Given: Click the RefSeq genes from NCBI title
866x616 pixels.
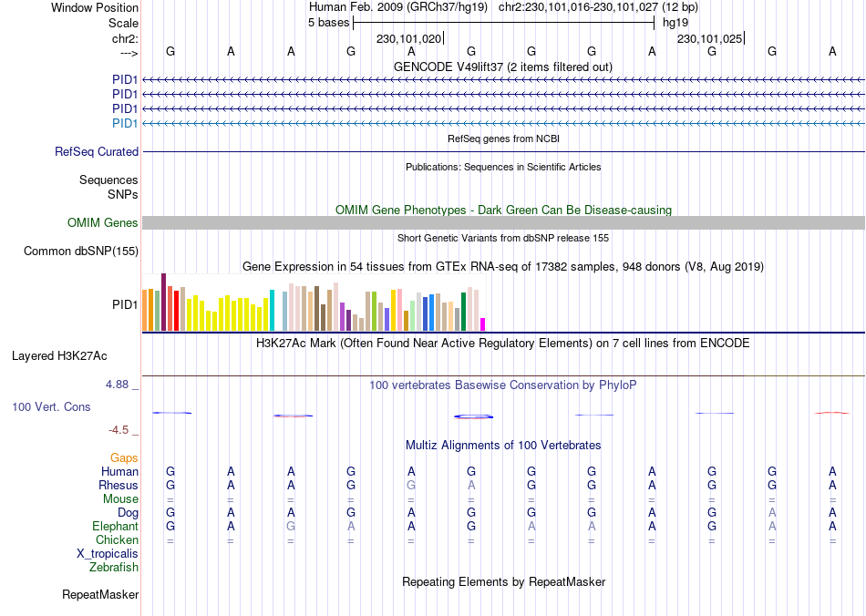Looking at the screenshot, I should [503, 139].
